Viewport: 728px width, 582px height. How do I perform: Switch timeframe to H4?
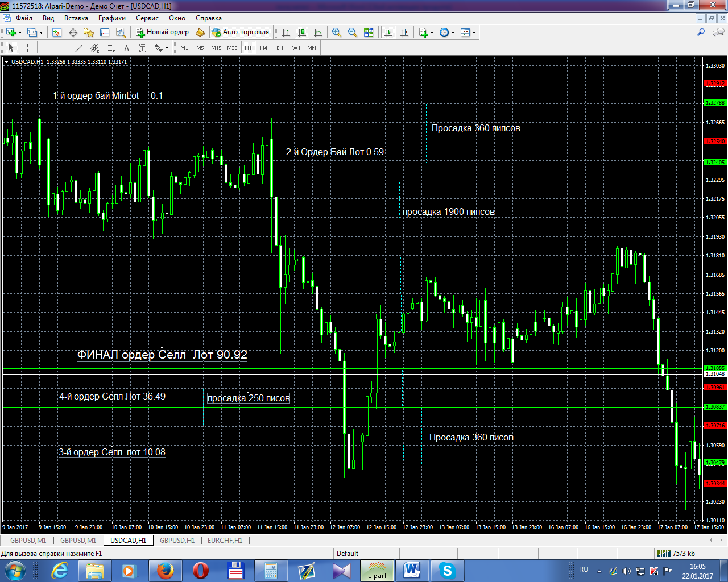point(264,48)
